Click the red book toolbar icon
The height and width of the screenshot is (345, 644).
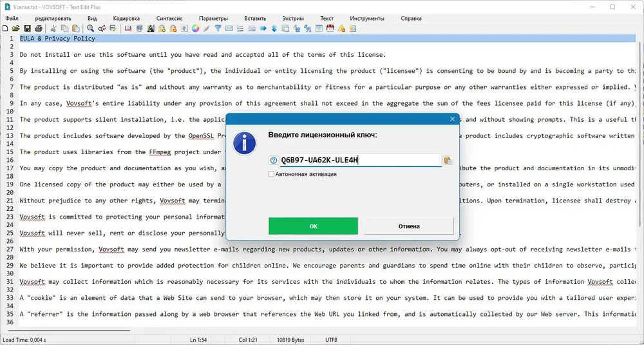pos(128,28)
